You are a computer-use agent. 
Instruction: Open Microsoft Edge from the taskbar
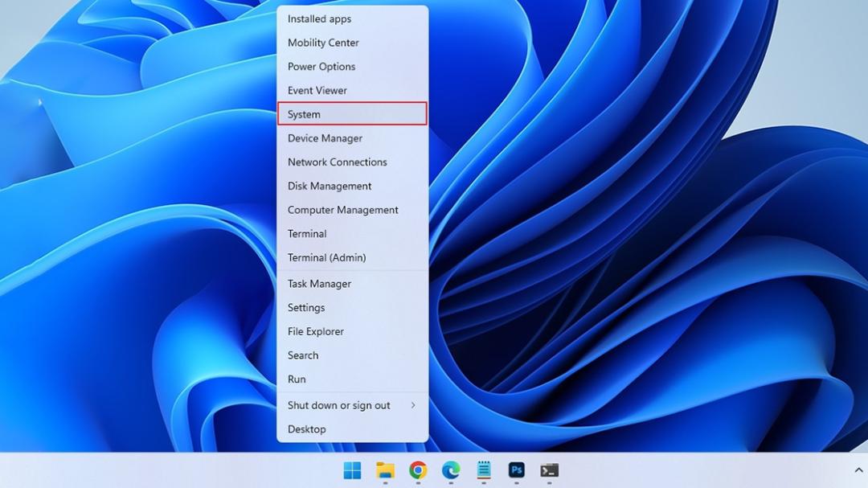451,470
